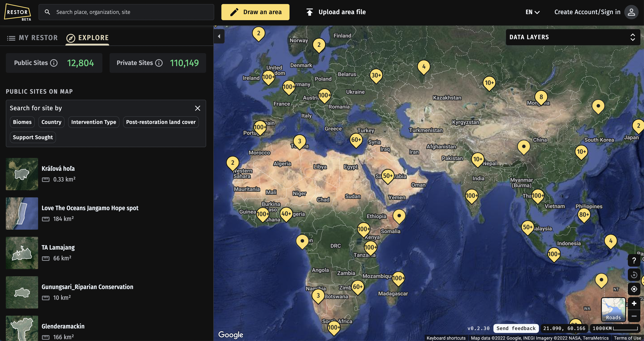Image resolution: width=644 pixels, height=341 pixels.
Task: Click the Public Sites info icon
Action: click(x=54, y=63)
